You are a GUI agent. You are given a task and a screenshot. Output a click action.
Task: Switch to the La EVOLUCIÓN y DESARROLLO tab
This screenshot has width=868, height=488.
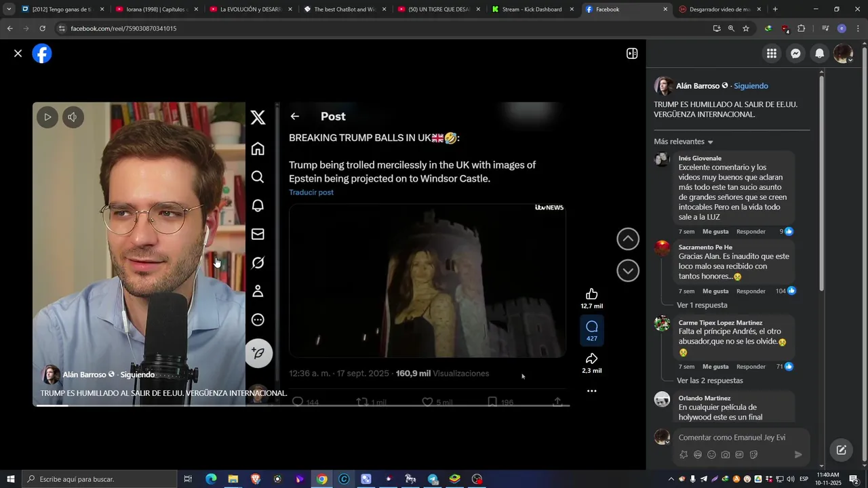[x=250, y=9]
